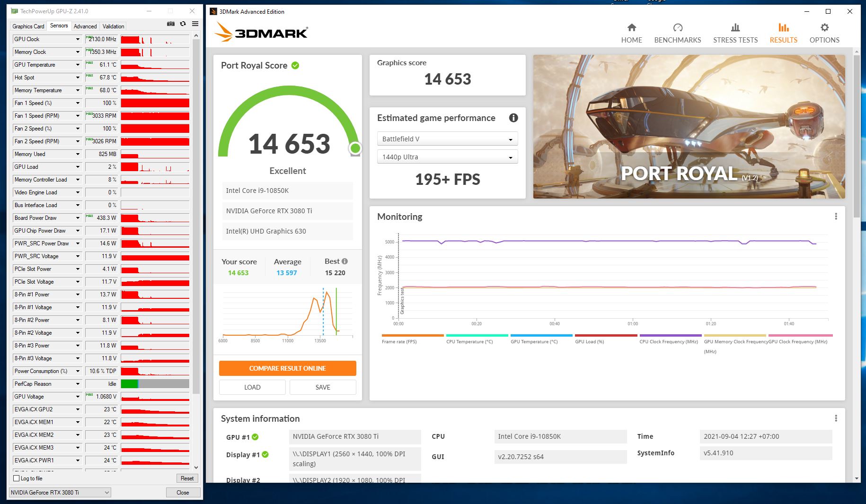
Task: Toggle GPU Temperature legend series
Action: click(541, 339)
